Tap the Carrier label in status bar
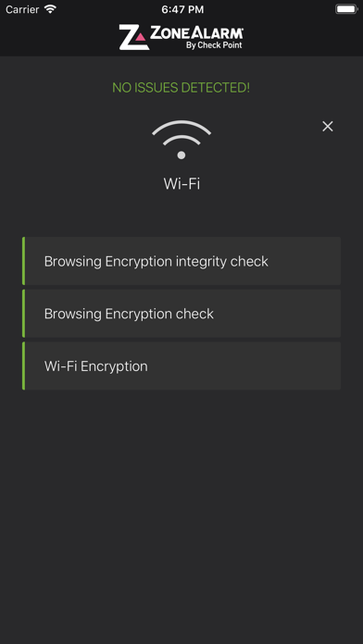 point(22,9)
